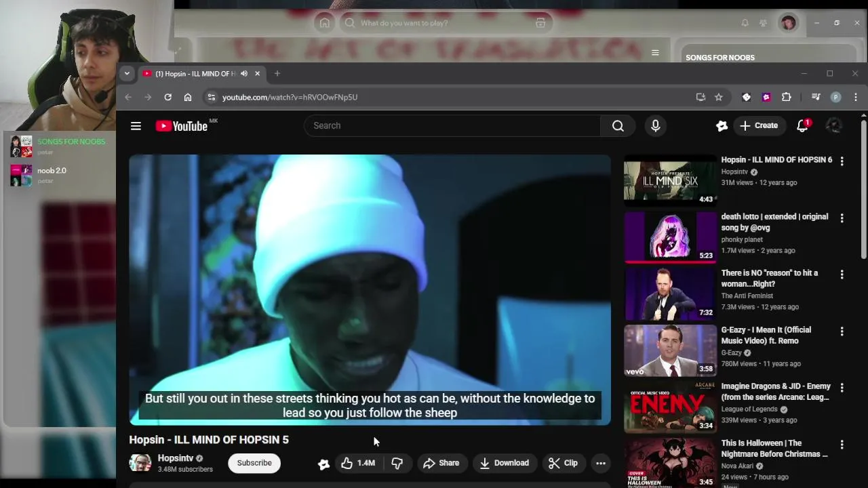Like the video with thumbs up
The height and width of the screenshot is (488, 868).
358,463
